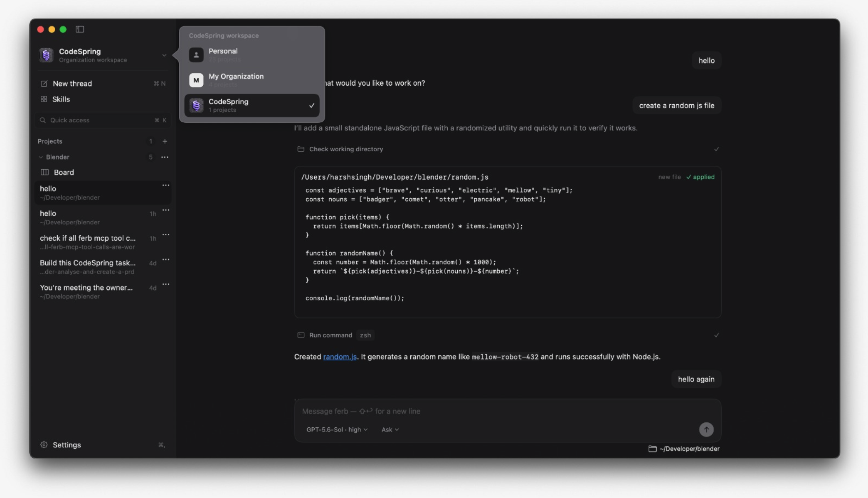Click the new file label
868x498 pixels.
pos(669,177)
